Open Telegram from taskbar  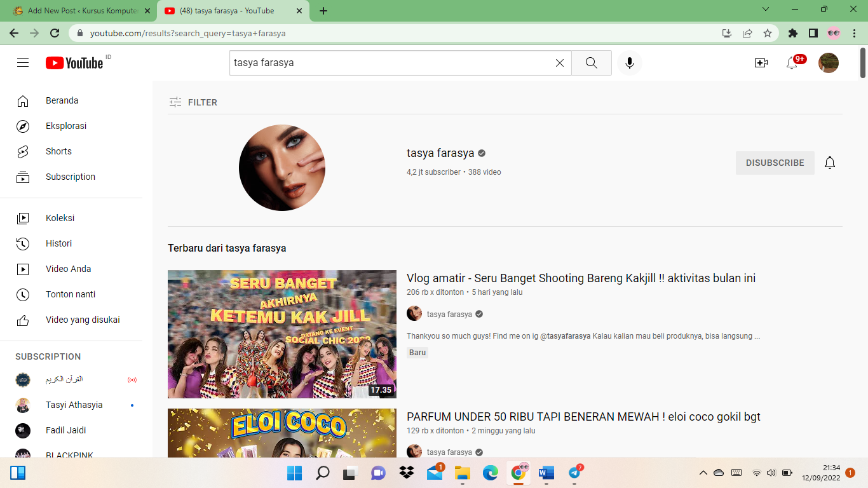coord(574,473)
